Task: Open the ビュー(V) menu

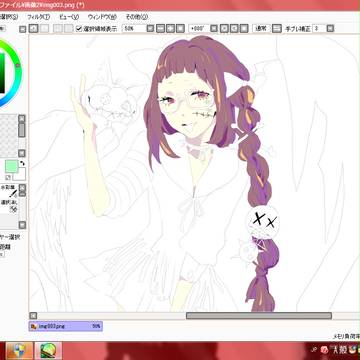Action: tap(69, 17)
